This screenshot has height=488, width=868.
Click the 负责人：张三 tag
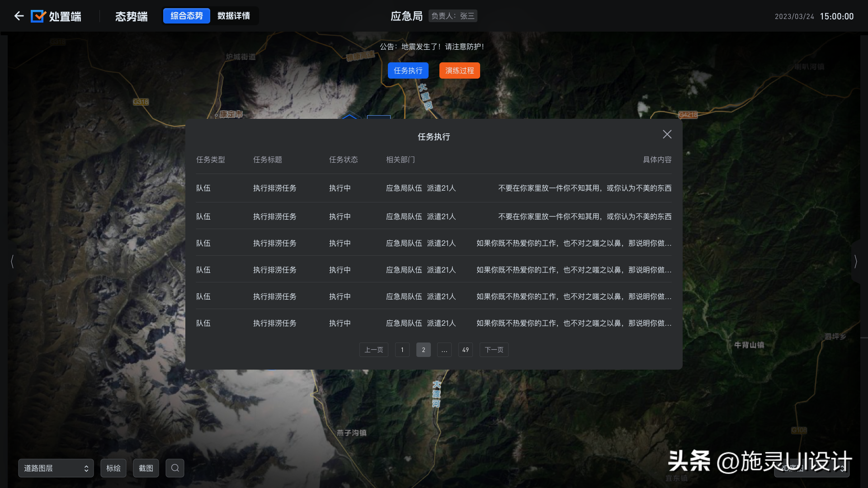(453, 16)
